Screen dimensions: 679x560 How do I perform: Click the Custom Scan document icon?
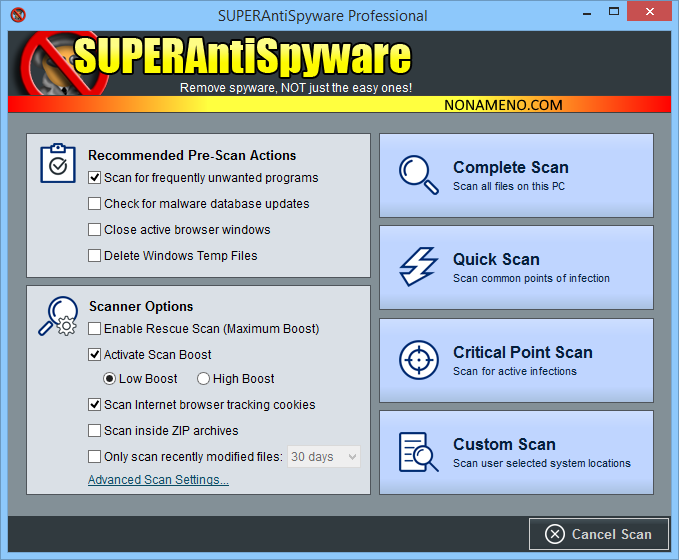click(x=418, y=452)
